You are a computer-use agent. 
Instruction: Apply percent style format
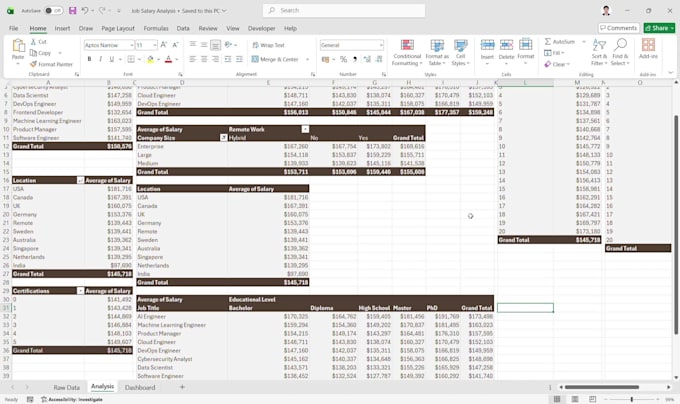point(343,59)
